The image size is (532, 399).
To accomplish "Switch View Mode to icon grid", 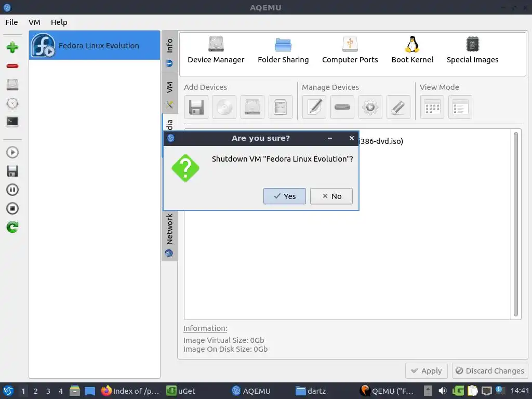I will (x=432, y=107).
